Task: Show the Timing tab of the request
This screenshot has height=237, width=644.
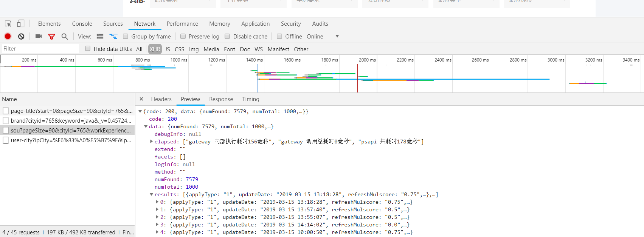Action: 251,99
